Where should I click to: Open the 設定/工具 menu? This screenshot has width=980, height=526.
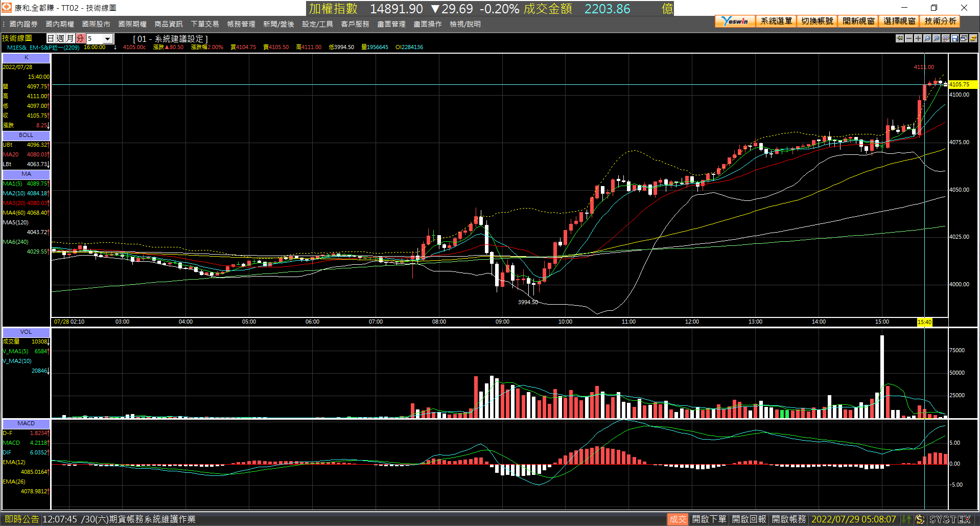[317, 24]
